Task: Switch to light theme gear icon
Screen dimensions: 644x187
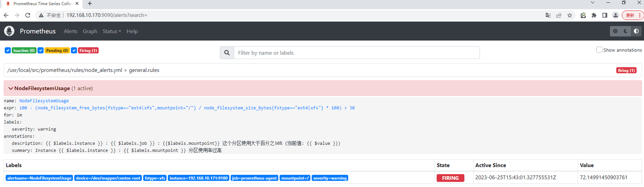Action: pos(615,31)
